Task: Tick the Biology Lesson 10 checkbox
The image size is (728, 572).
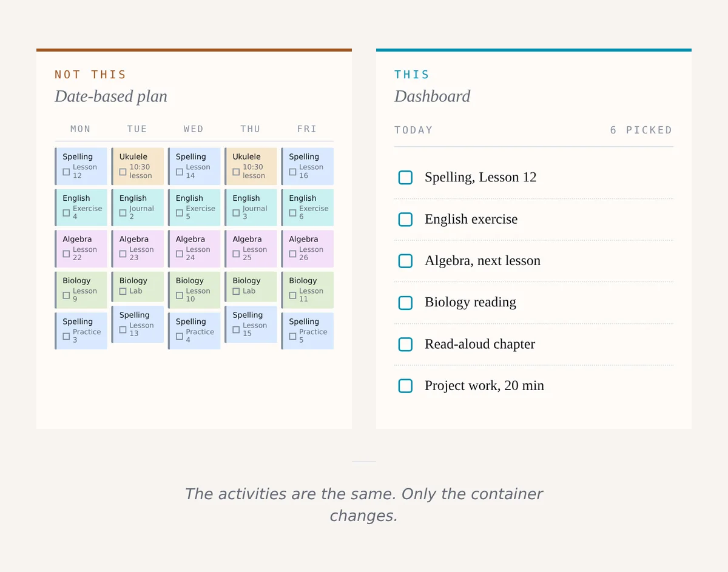Action: [180, 295]
